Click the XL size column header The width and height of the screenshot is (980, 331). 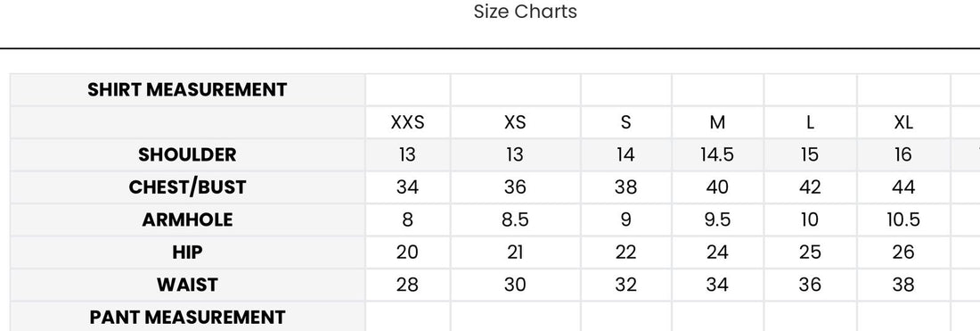click(x=903, y=122)
